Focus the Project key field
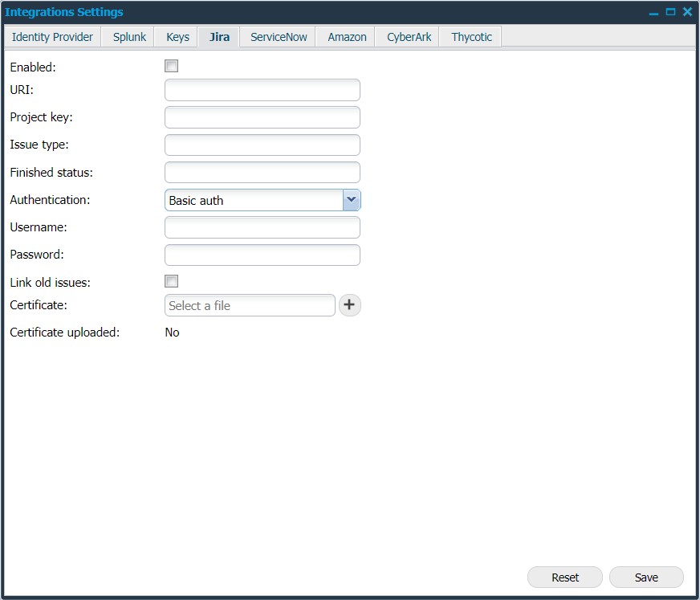 click(262, 116)
